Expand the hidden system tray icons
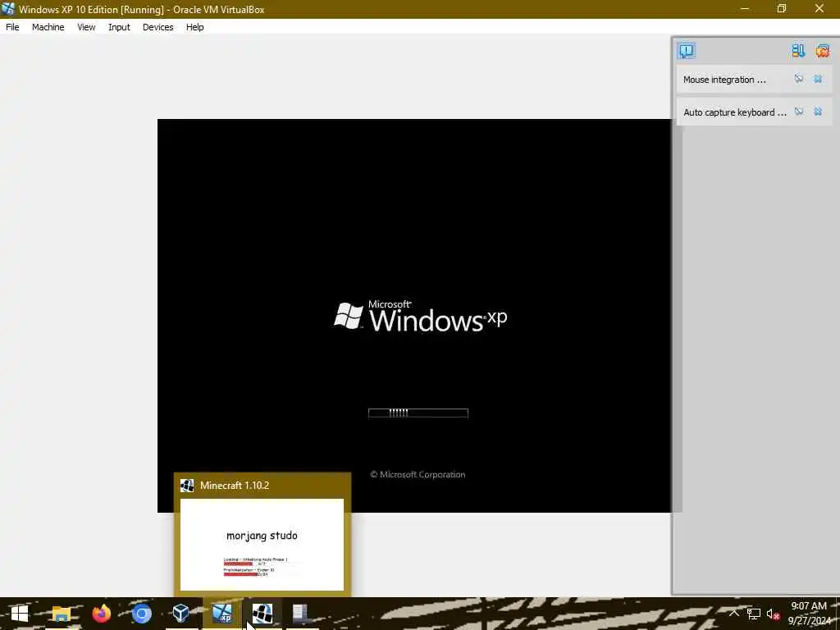Screen dimensions: 840x630 point(734,614)
